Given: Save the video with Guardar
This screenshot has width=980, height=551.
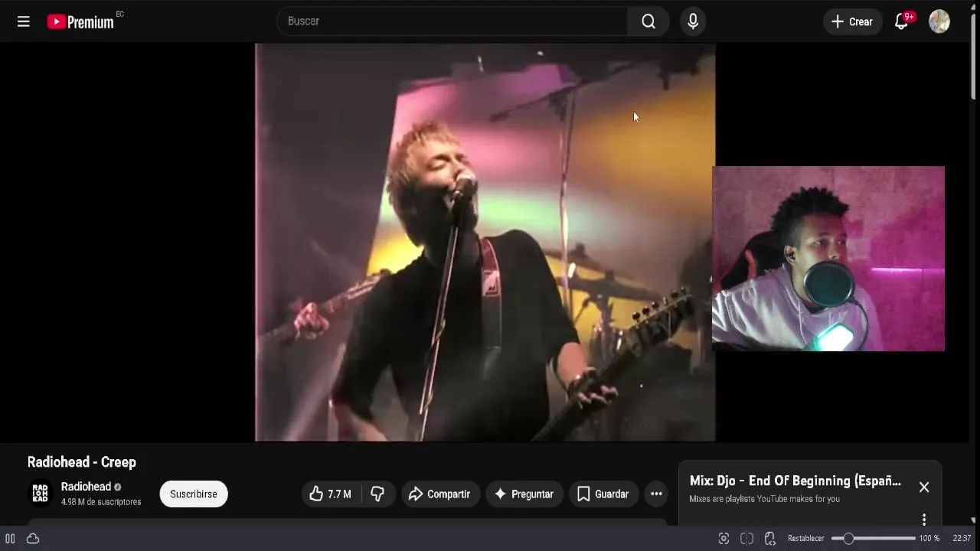Looking at the screenshot, I should [603, 494].
